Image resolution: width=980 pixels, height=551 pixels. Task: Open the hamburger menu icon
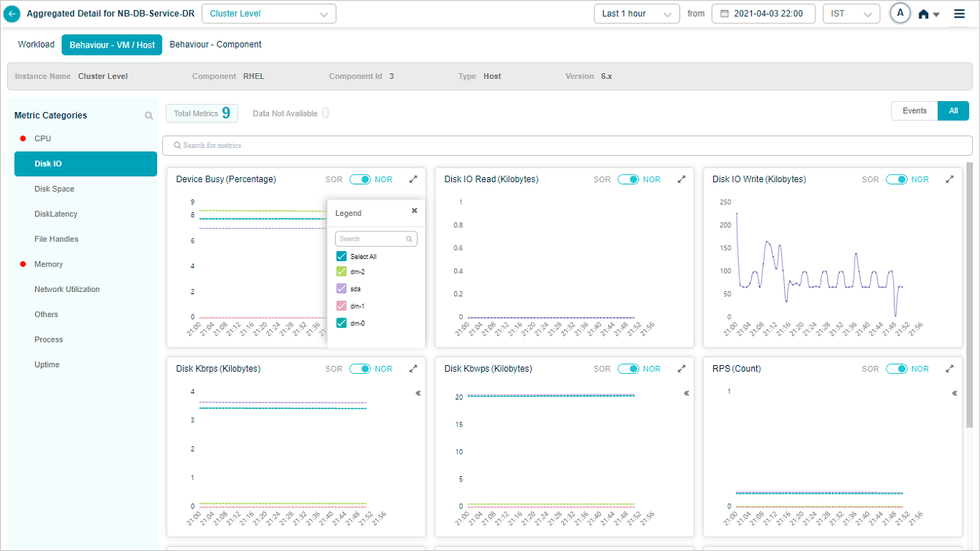pos(960,14)
